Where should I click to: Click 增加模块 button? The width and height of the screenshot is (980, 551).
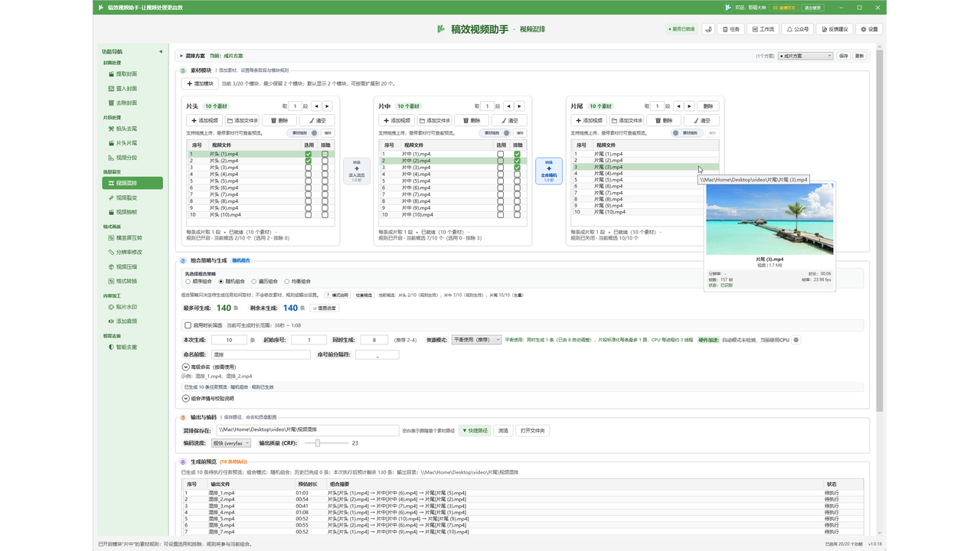click(200, 83)
